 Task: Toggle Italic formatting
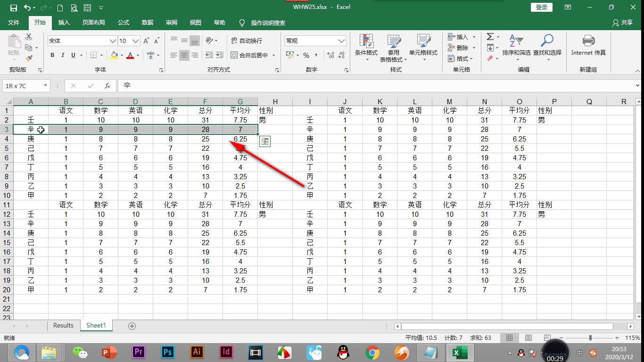pyautogui.click(x=63, y=55)
